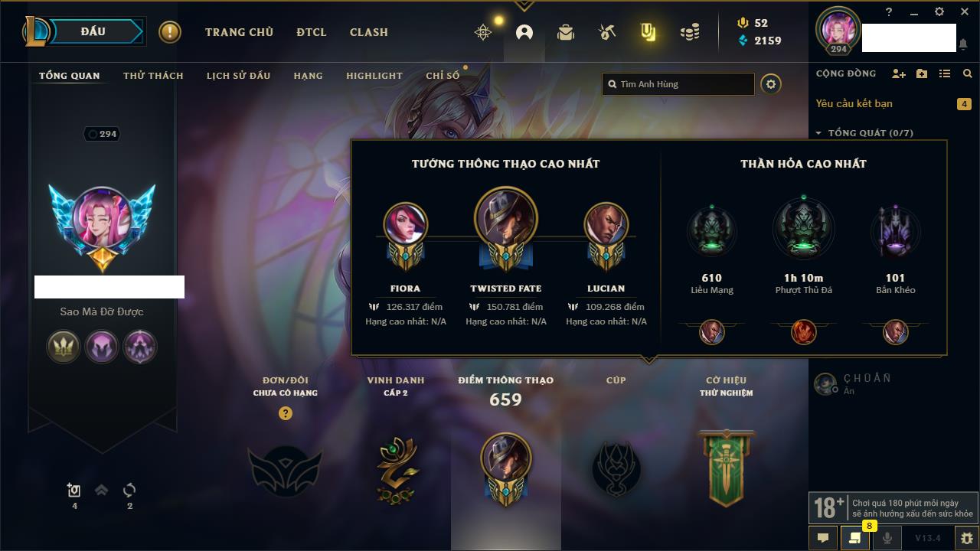Toggle the notification bell icon

point(962,44)
